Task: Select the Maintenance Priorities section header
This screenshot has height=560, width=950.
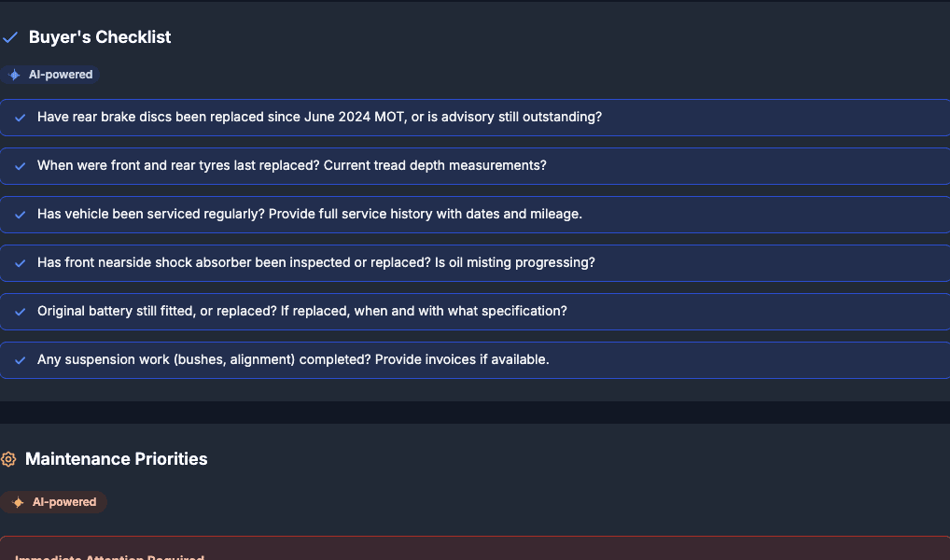Action: tap(116, 459)
